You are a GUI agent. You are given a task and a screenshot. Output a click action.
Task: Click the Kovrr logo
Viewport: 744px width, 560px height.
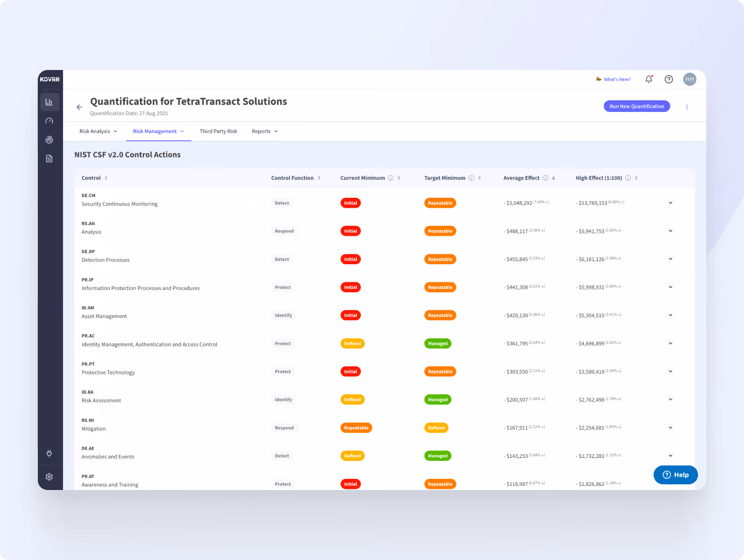point(50,79)
